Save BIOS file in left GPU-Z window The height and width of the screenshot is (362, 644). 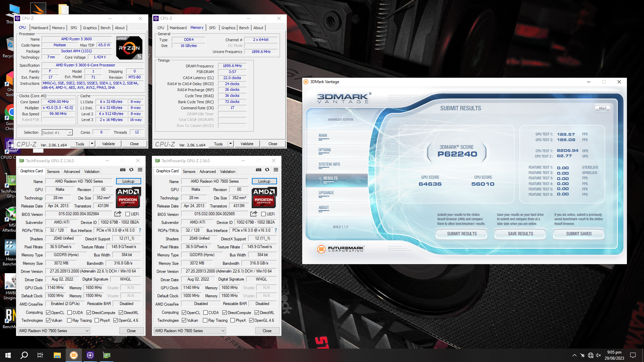[x=118, y=214]
